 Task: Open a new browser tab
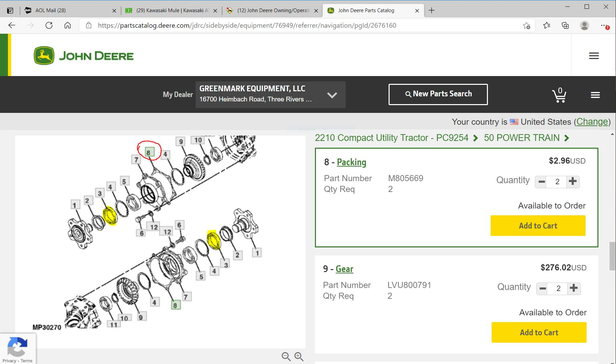pyautogui.click(x=432, y=10)
